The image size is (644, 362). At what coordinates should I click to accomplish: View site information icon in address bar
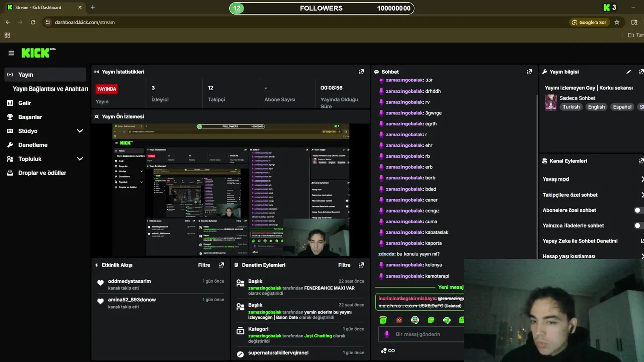(x=48, y=22)
